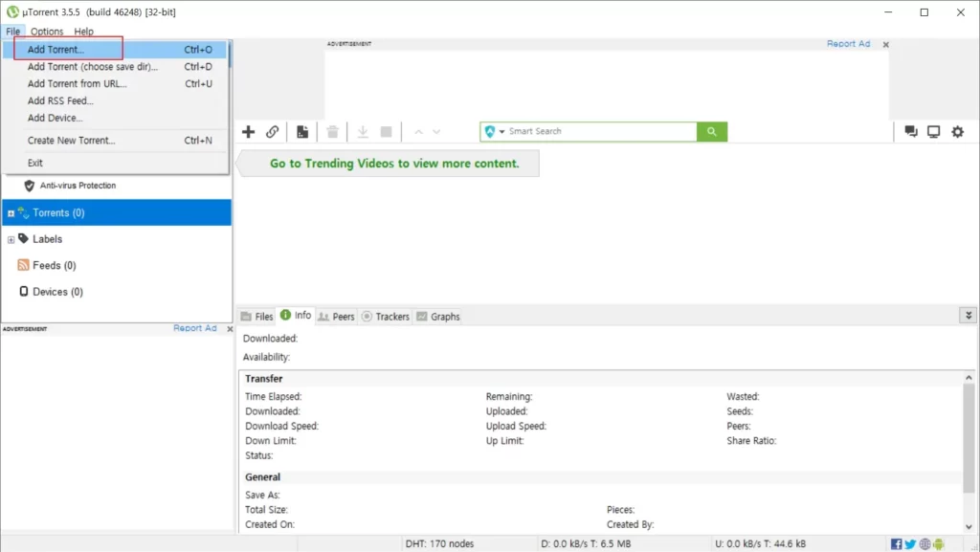The image size is (980, 552).
Task: Open Preferences with the gear icon
Action: 957,132
